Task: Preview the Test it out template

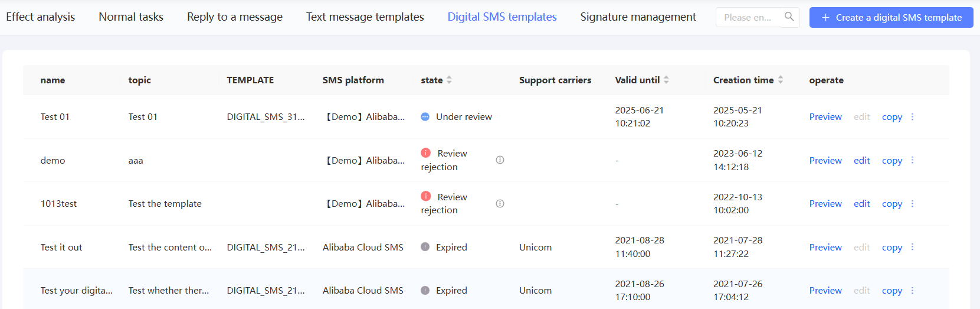Action: (x=825, y=247)
